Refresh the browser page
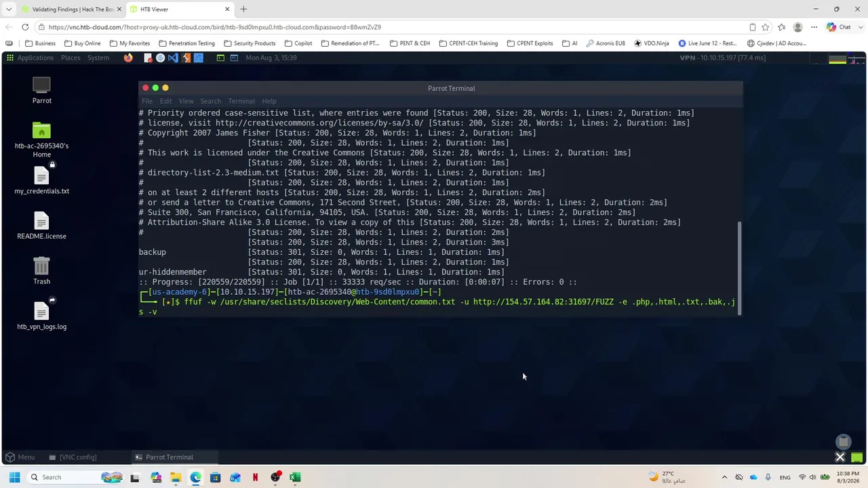 coord(25,27)
